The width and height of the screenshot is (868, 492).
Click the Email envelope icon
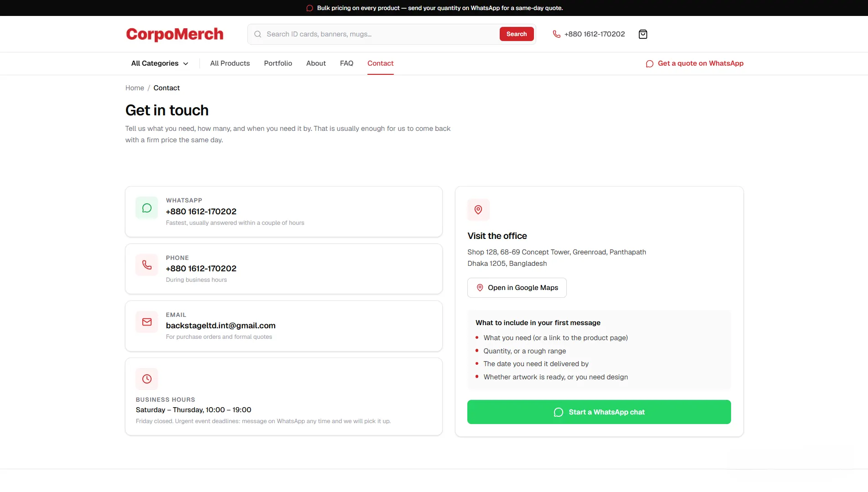(147, 322)
